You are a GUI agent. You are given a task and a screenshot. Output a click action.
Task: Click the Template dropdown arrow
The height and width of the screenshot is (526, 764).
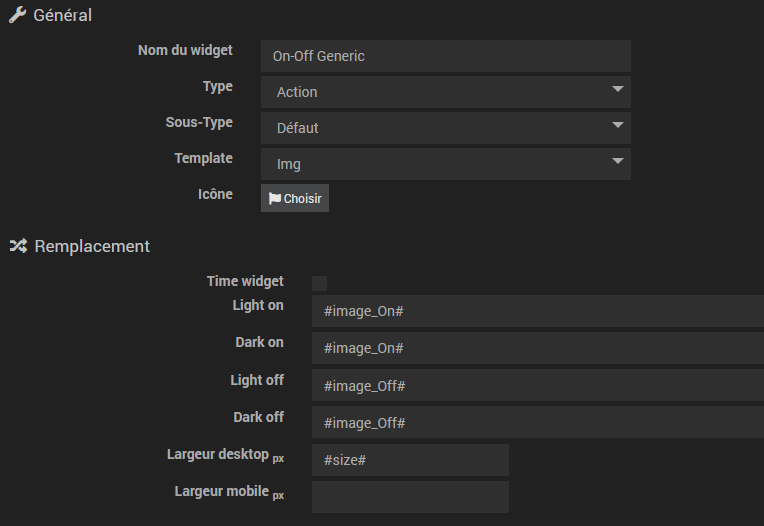click(x=617, y=161)
